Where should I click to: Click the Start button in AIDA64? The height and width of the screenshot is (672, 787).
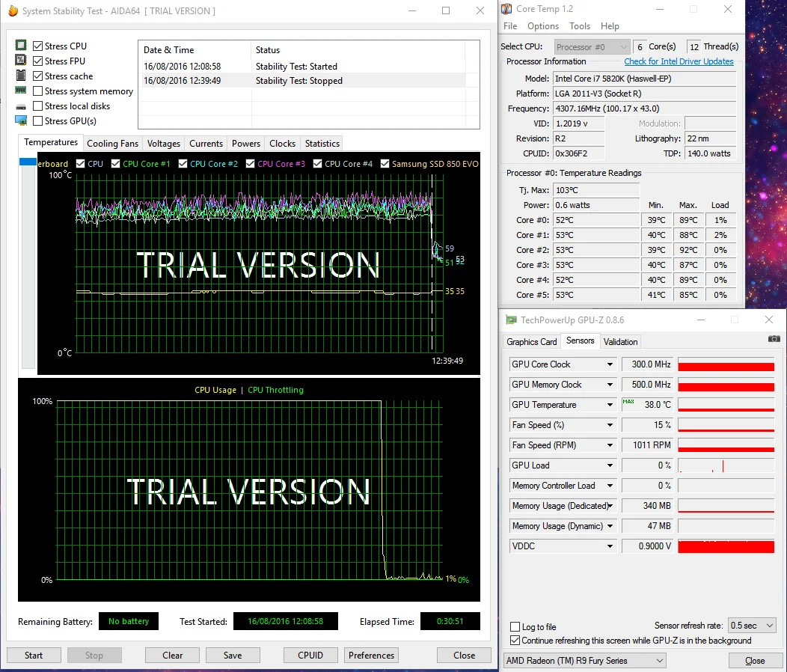coord(34,656)
